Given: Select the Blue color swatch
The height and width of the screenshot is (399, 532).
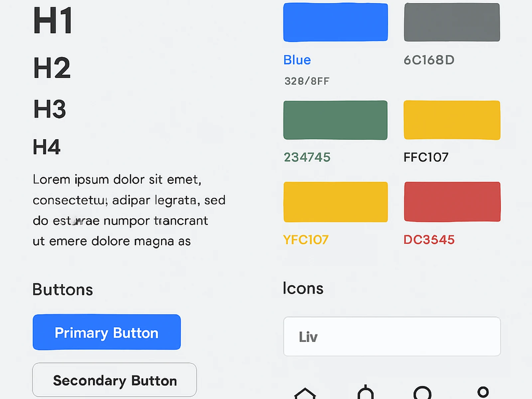Looking at the screenshot, I should pos(335,22).
